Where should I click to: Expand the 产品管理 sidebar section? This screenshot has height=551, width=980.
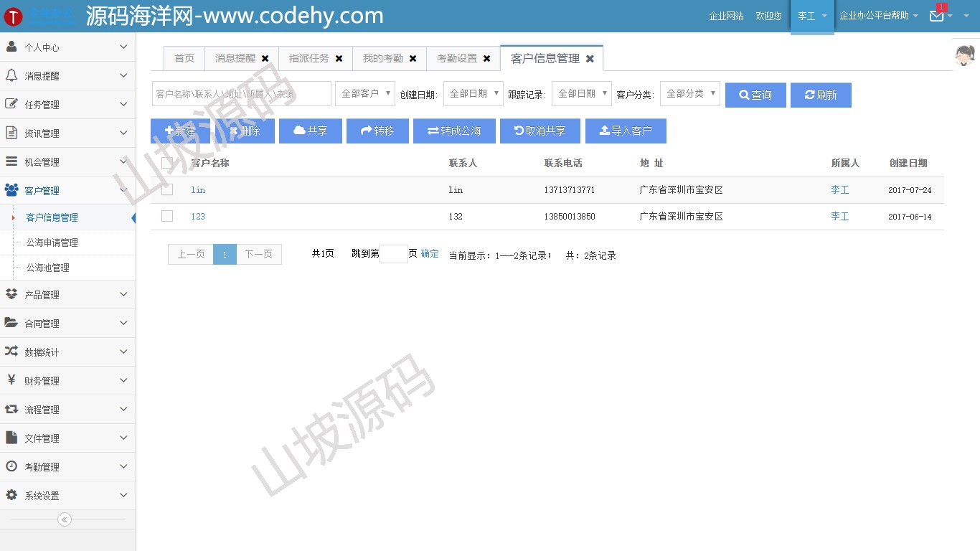[x=67, y=294]
